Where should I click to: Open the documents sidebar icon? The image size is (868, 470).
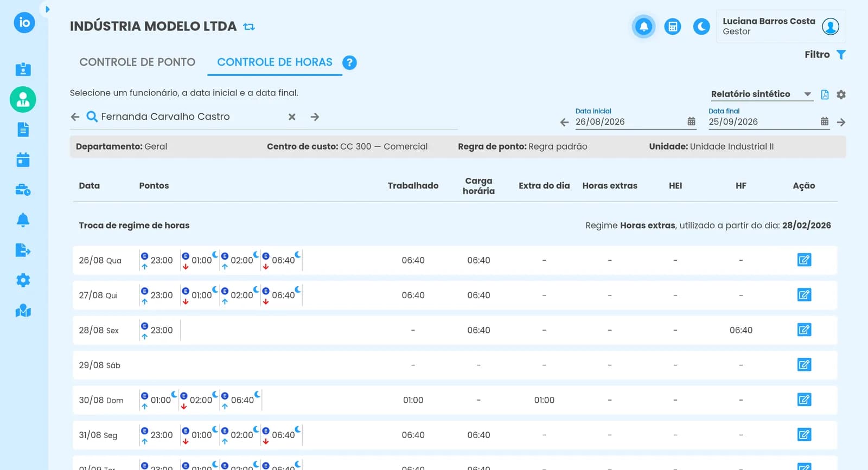click(23, 130)
